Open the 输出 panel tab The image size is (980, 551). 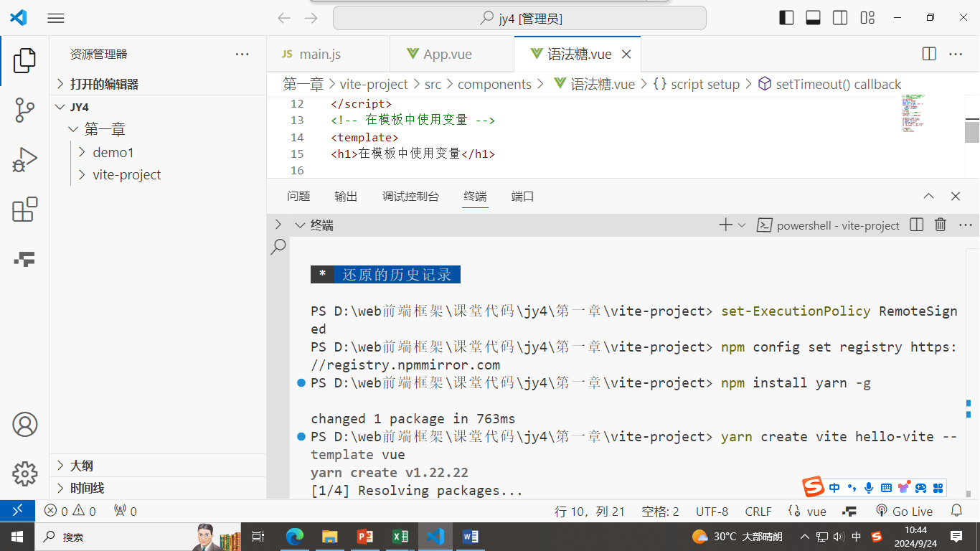[346, 196]
